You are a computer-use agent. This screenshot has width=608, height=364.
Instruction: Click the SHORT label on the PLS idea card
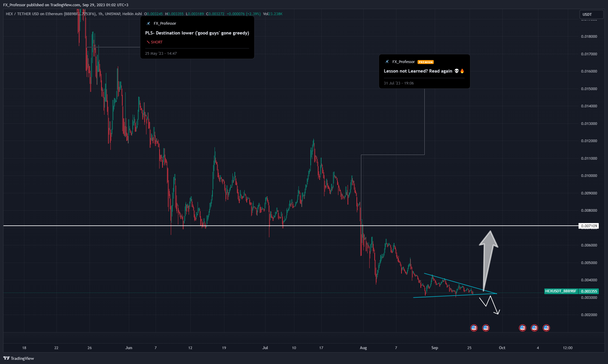157,42
